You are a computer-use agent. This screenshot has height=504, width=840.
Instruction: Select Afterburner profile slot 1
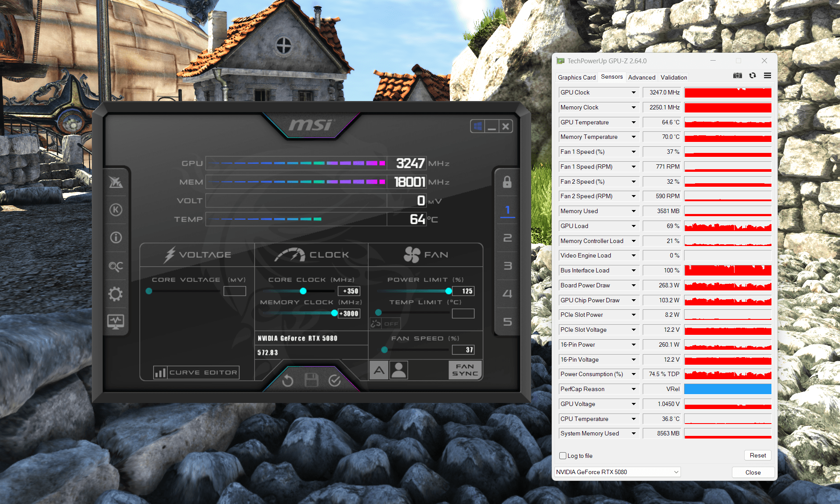(507, 210)
